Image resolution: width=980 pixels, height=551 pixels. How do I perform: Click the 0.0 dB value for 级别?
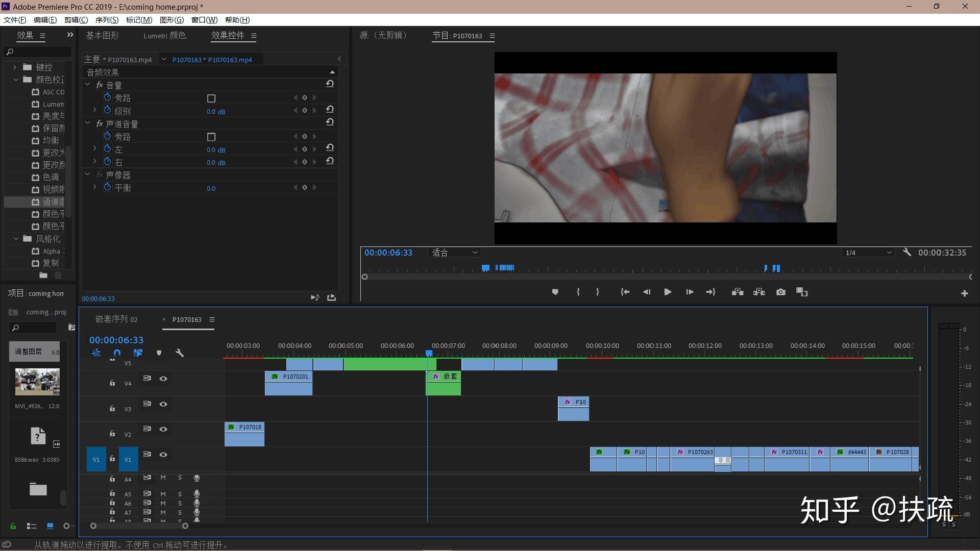tap(216, 111)
